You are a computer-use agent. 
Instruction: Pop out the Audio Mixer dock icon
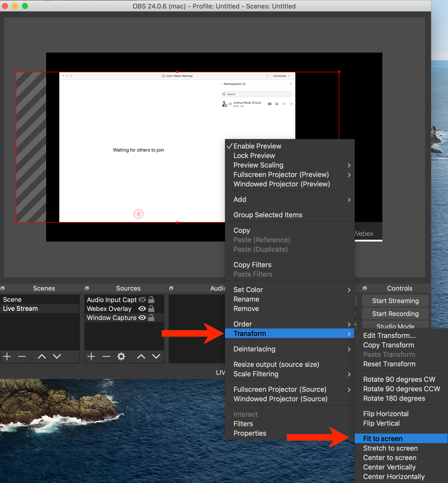[171, 288]
